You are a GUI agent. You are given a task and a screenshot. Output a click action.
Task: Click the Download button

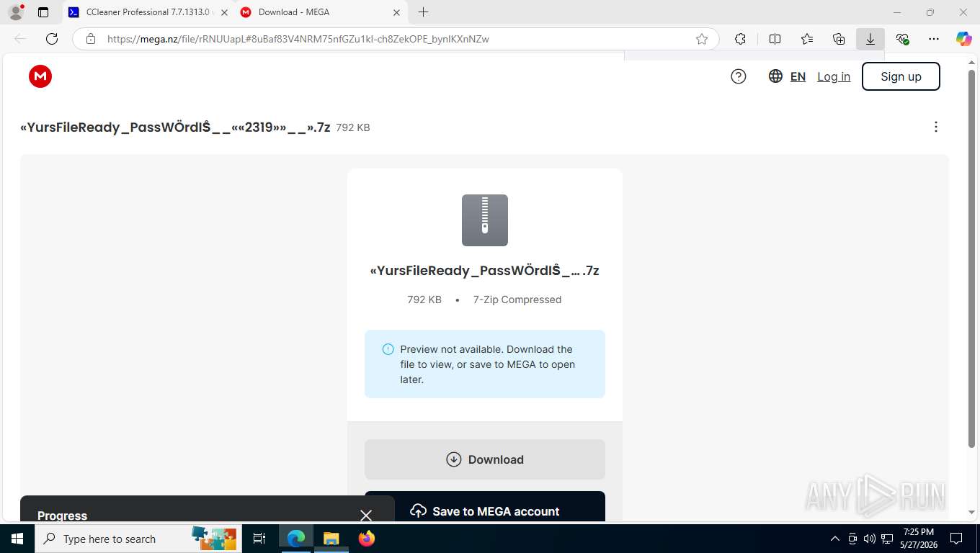[485, 459]
